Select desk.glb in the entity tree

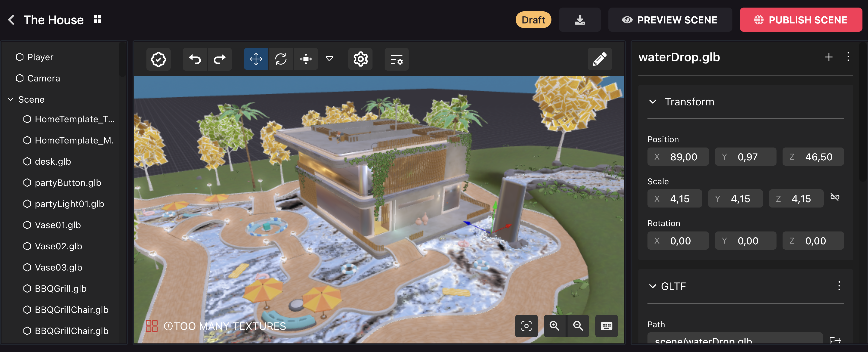tap(53, 162)
